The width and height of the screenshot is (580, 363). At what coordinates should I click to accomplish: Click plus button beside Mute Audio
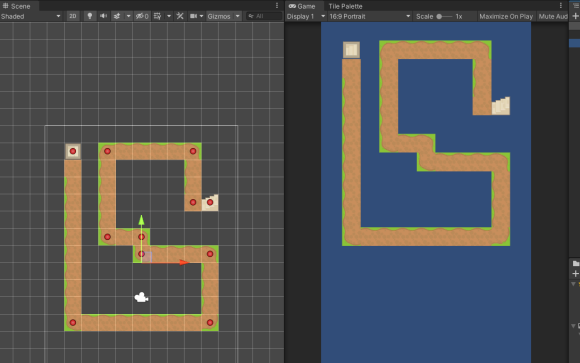pyautogui.click(x=576, y=16)
